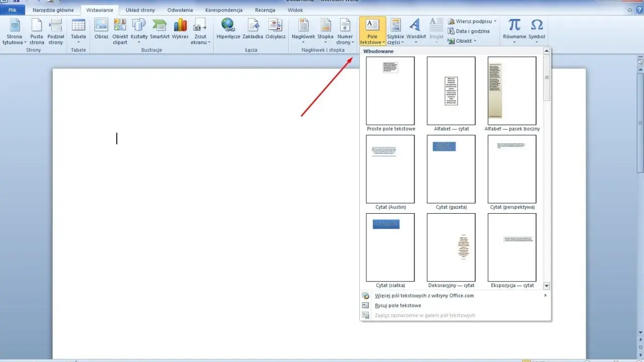Click the text box gallery scrollbar thumb
The width and height of the screenshot is (644, 362).
coord(547,77)
